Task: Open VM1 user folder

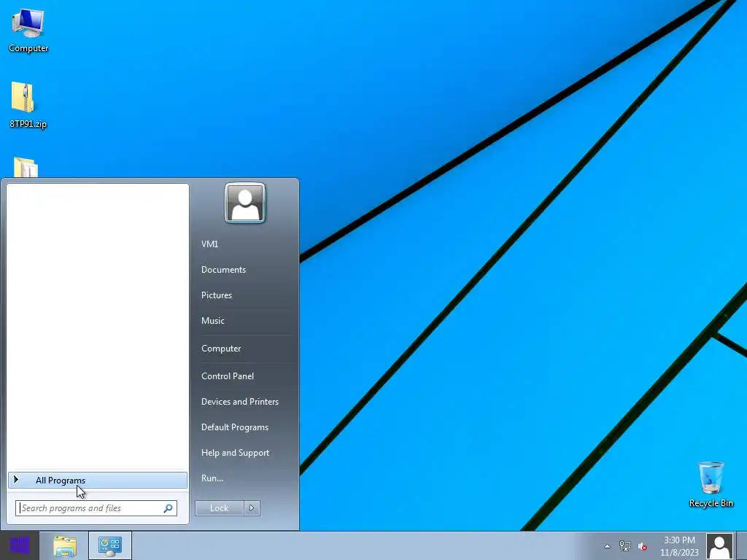Action: [209, 244]
